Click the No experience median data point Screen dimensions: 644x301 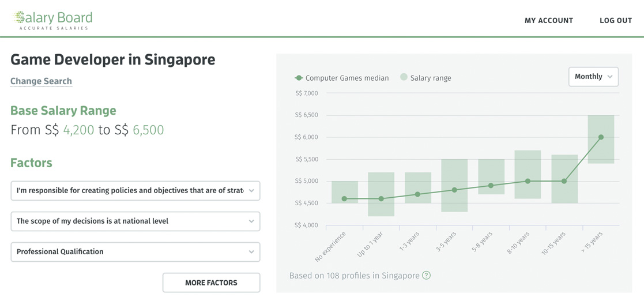345,199
